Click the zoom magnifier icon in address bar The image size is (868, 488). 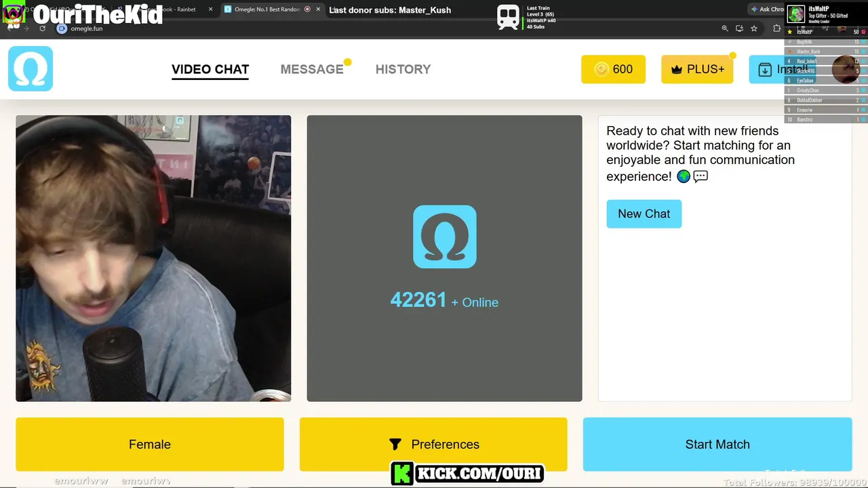tap(725, 28)
